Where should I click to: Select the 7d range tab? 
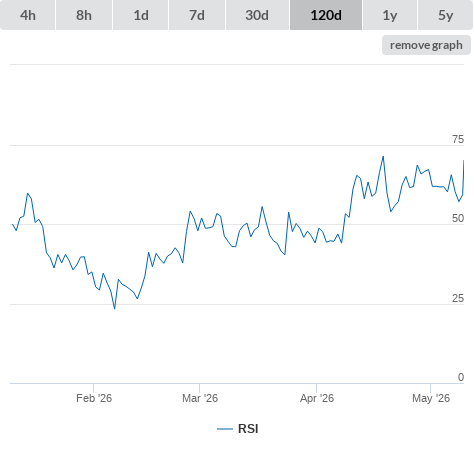(197, 15)
